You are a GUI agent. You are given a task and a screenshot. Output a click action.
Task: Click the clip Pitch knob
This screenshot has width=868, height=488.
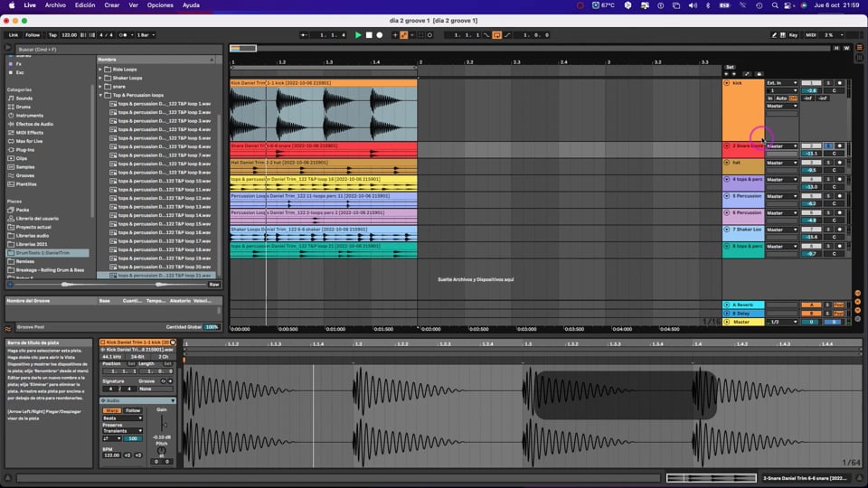162,450
